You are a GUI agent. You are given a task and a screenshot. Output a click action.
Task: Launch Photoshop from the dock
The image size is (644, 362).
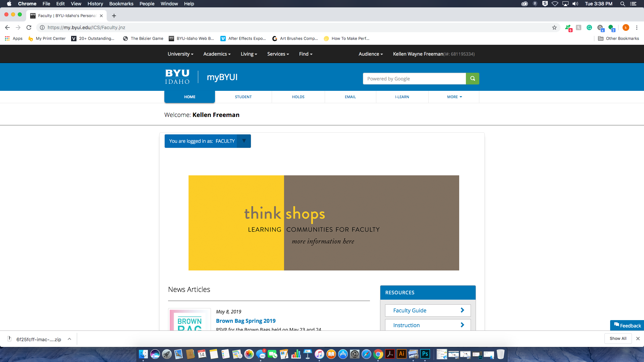pos(425,354)
